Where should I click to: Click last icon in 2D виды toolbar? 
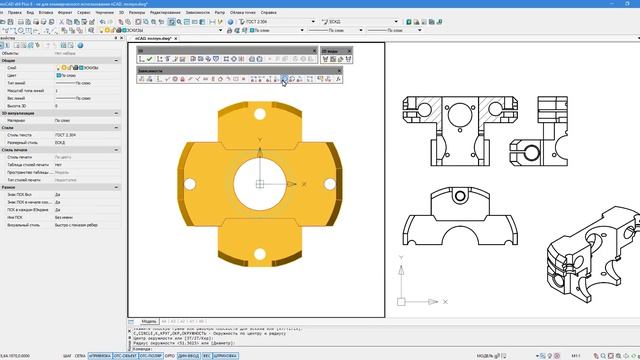(x=348, y=59)
